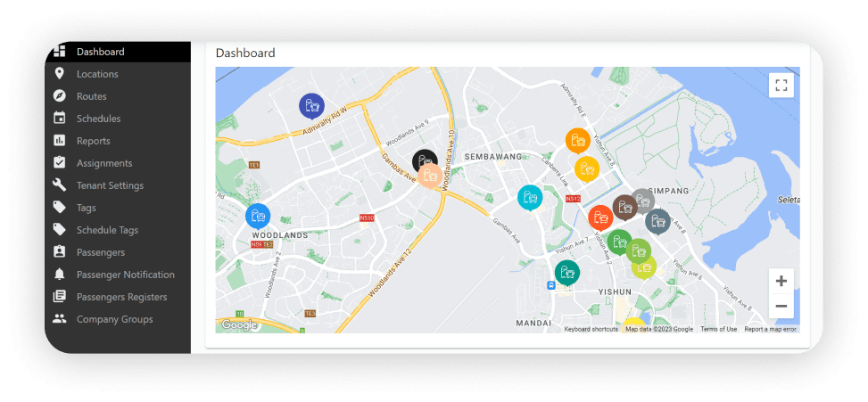The height and width of the screenshot is (402, 868).
Task: Click the dark blue bus marker near Admiralty Rd W
Action: [311, 105]
